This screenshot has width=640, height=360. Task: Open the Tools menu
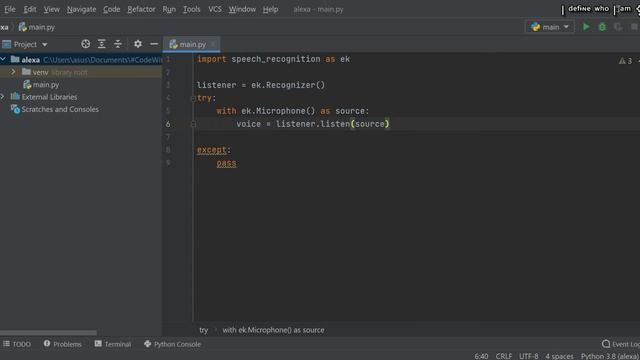(x=191, y=9)
